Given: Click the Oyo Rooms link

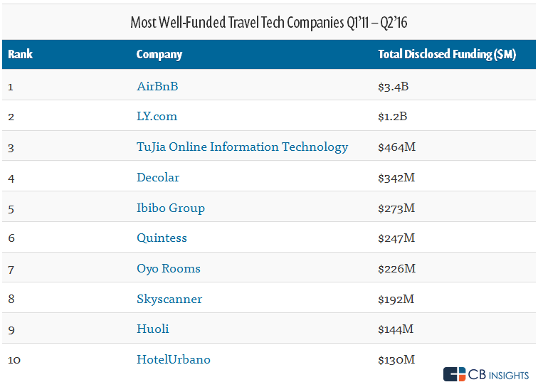Looking at the screenshot, I should 169,268.
